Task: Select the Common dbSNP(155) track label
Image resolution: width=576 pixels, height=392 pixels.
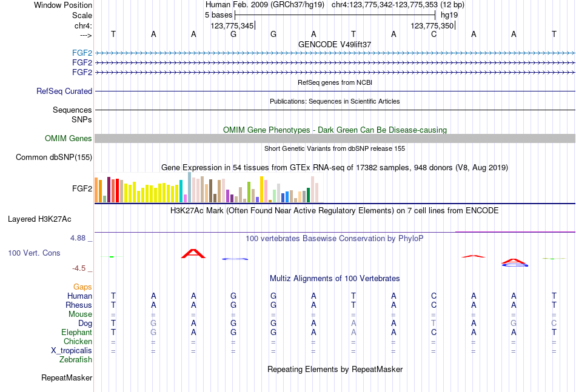Action: coord(54,157)
